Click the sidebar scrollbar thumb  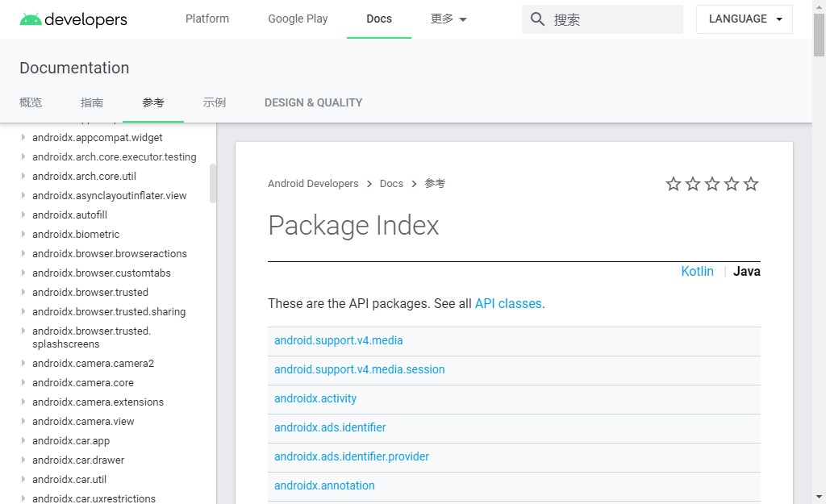tap(213, 183)
